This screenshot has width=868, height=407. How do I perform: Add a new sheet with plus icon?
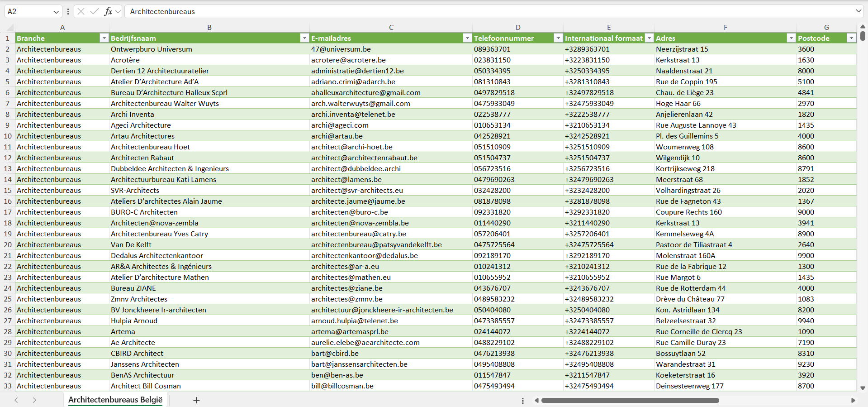pyautogui.click(x=196, y=400)
